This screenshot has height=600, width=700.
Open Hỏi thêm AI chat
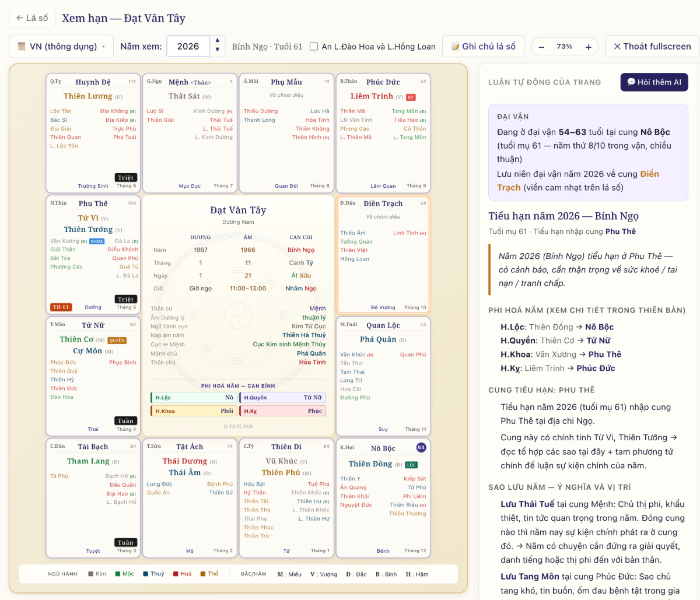(x=654, y=82)
